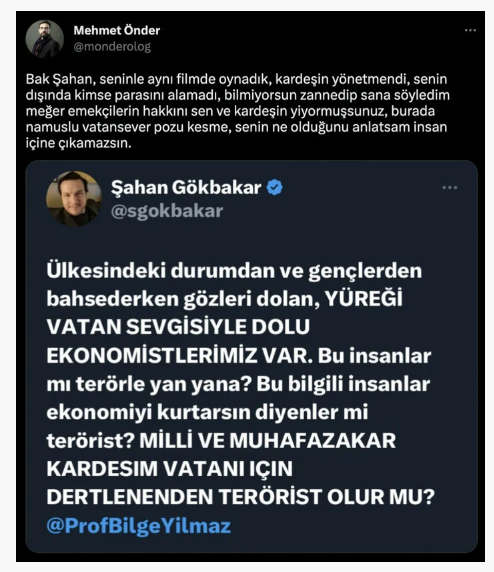Click the capitalized phrase "VATAN SEVGİSİYLE DOLU"

coord(178,327)
